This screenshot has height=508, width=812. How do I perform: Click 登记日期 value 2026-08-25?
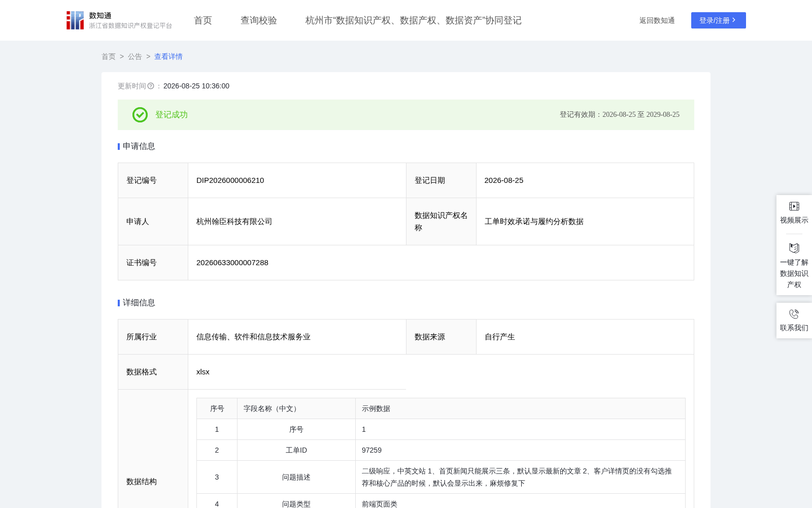coord(504,180)
